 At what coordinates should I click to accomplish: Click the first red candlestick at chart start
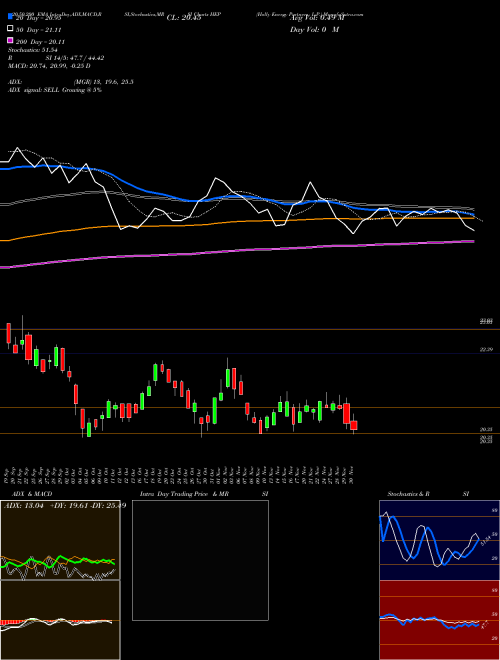tap(8, 333)
